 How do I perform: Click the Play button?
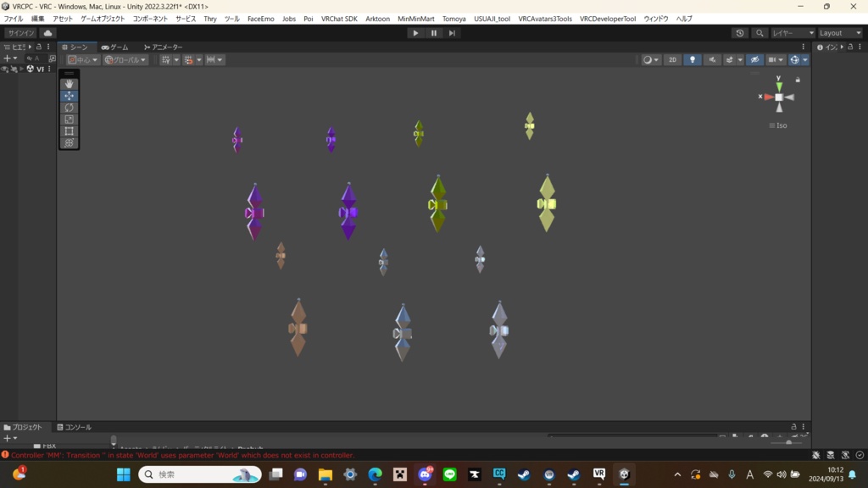(x=415, y=33)
